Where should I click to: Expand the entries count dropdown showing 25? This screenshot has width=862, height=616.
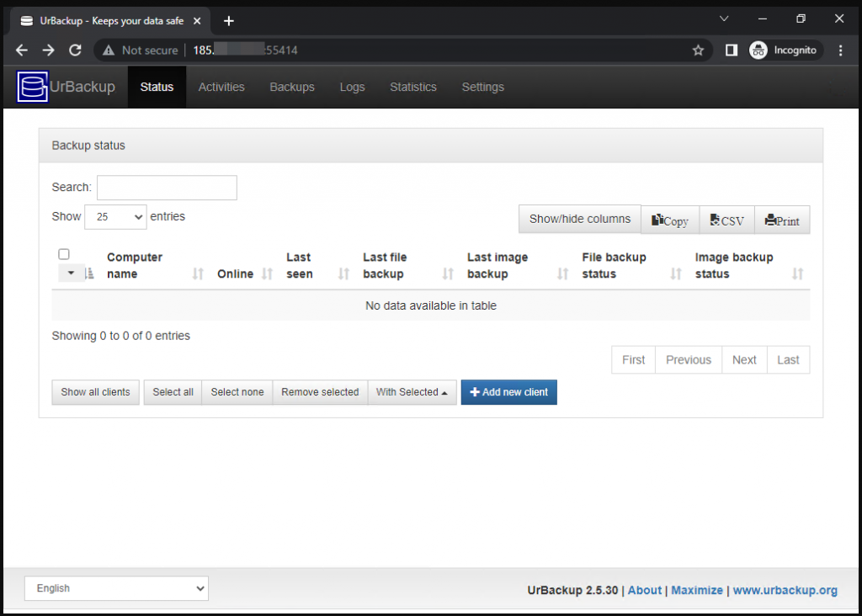pos(115,217)
